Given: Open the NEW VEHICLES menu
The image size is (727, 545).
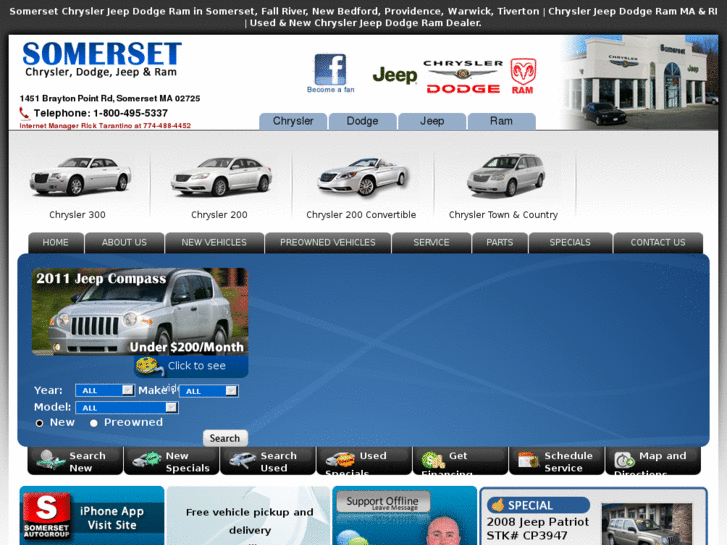Looking at the screenshot, I should coord(214,243).
